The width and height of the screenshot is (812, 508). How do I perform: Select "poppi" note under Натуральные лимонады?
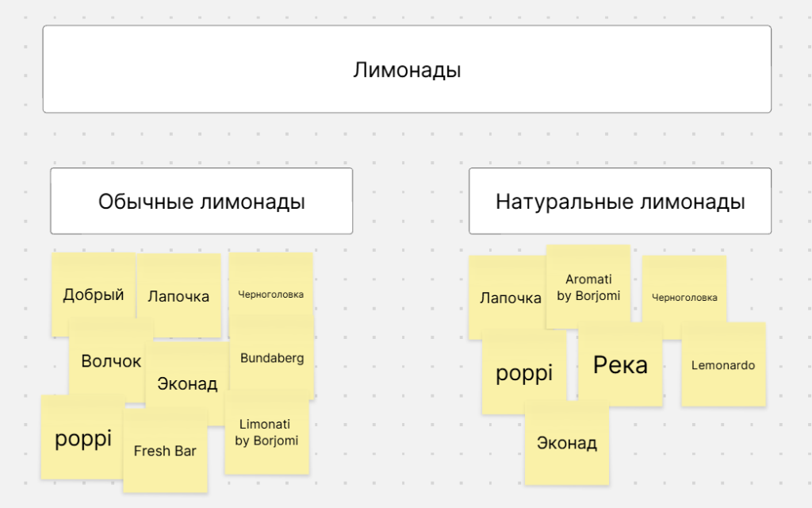[523, 373]
